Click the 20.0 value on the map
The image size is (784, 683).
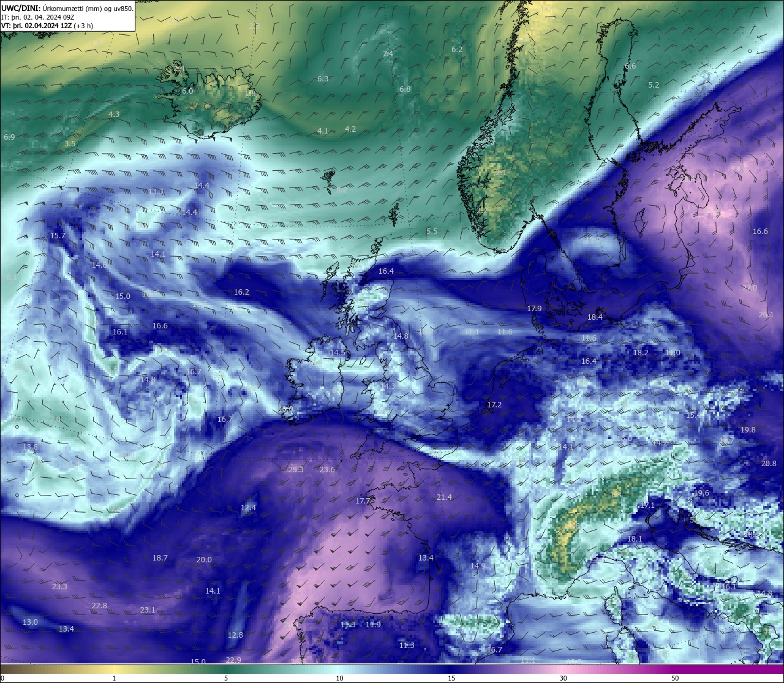[x=204, y=559]
